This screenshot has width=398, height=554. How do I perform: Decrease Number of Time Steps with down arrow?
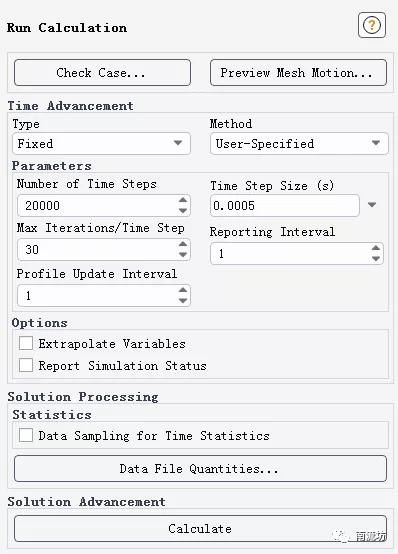(183, 211)
